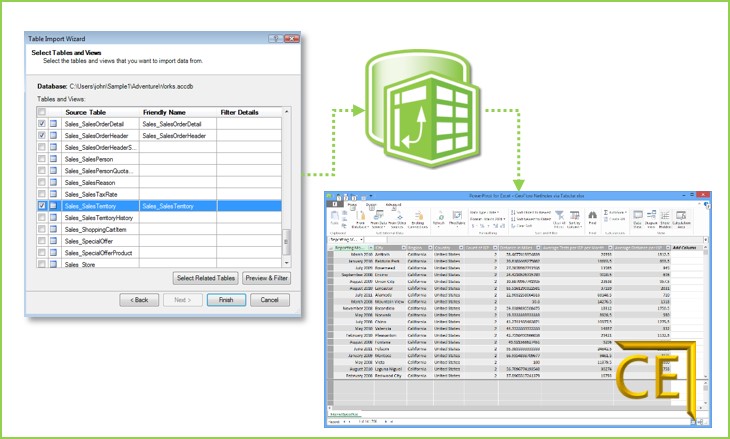Check the Sales_SalesPerson checkbox
Screen dimensions: 730x439
42,159
